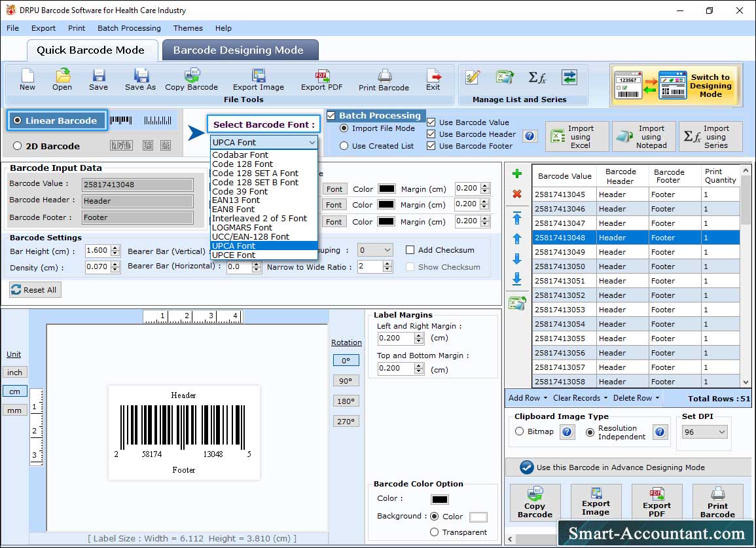Screen dimensions: 756x548
Task: Switch to Quick Barcode Mode tab
Action: point(92,50)
